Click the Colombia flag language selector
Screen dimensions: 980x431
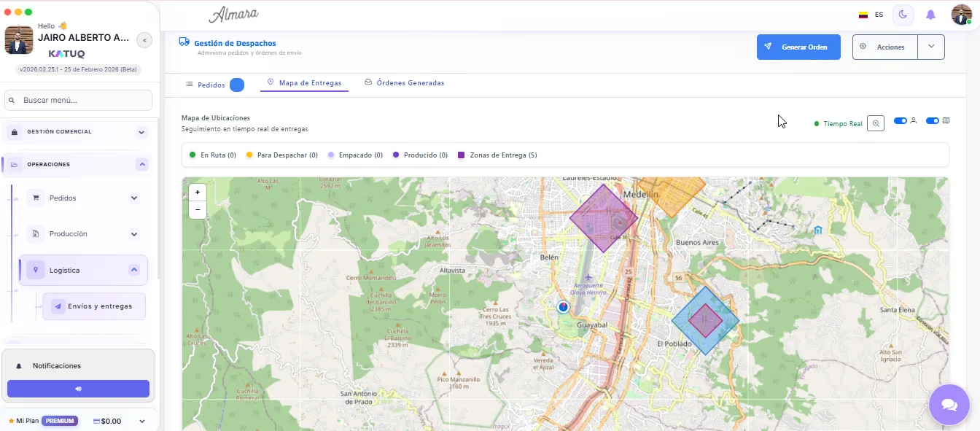[863, 15]
